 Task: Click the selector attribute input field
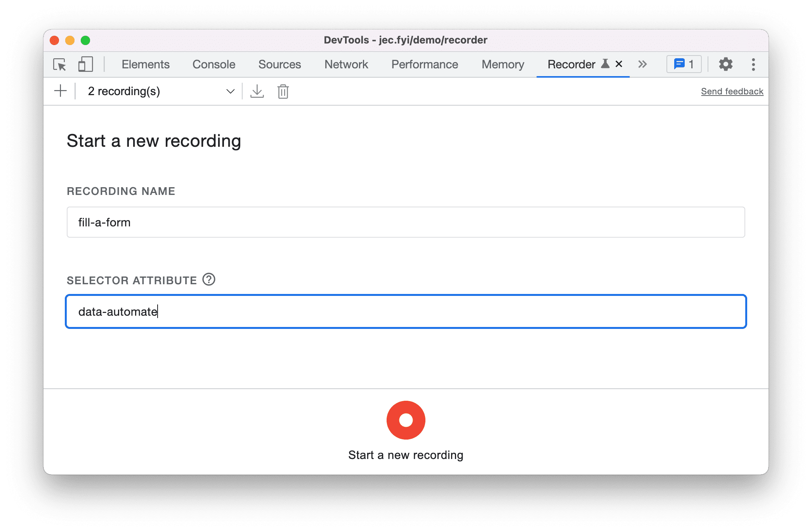click(x=405, y=312)
